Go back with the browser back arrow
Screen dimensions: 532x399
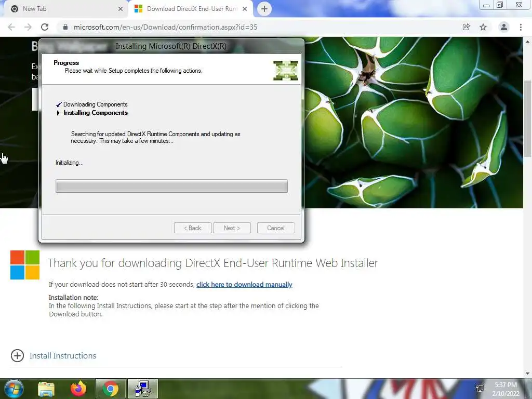click(x=11, y=27)
